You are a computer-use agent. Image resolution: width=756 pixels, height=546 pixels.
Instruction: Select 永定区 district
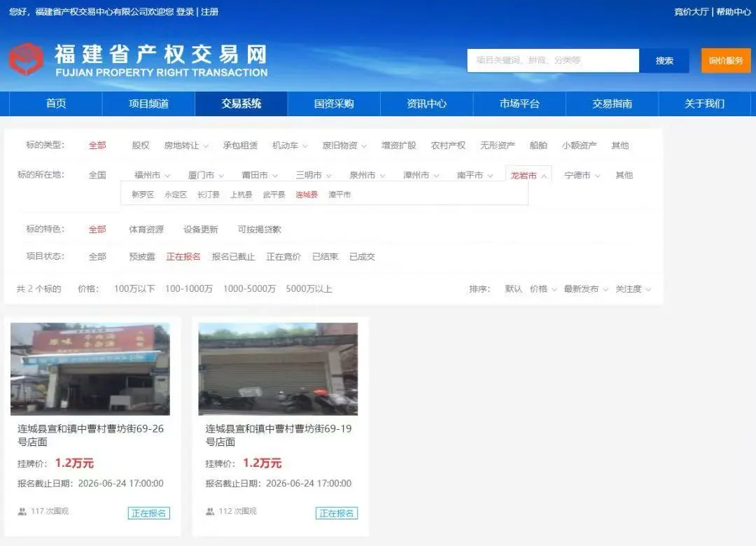tap(176, 195)
